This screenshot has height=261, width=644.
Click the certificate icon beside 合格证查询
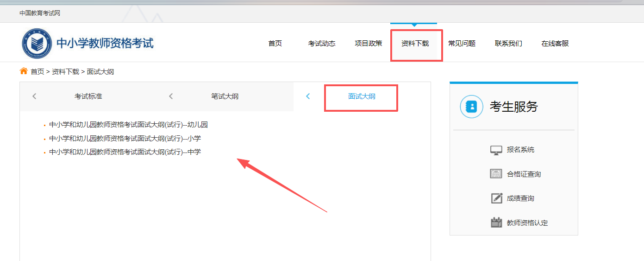[496, 174]
